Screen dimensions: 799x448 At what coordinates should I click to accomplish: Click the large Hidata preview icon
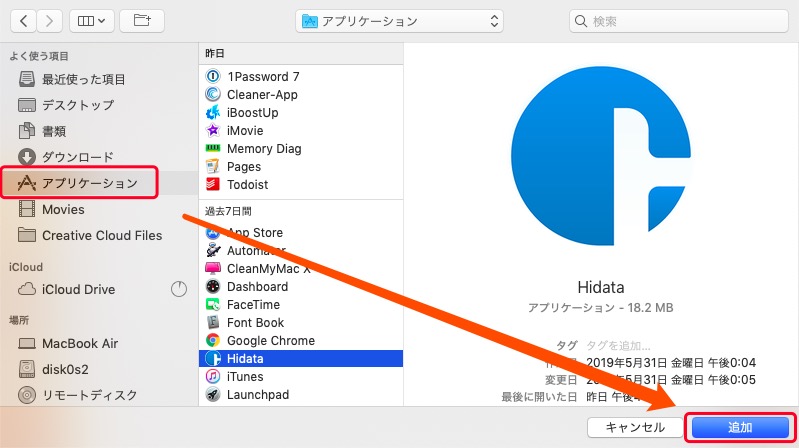(x=601, y=156)
